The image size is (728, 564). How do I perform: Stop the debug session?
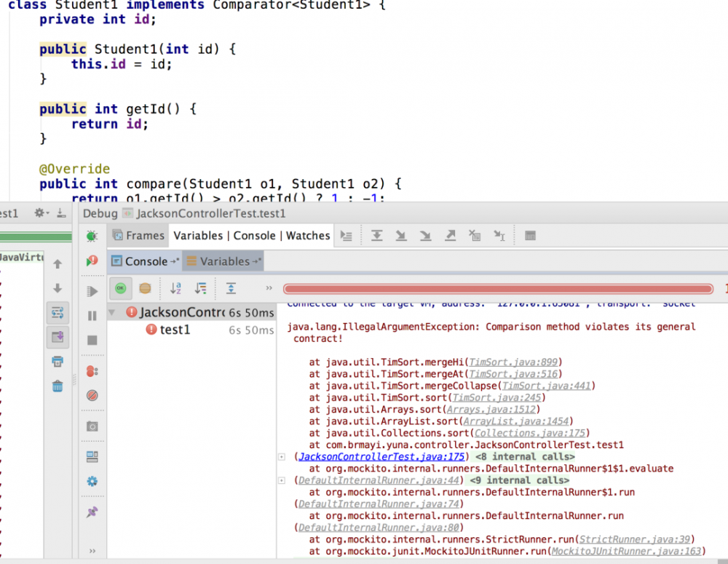(x=92, y=341)
